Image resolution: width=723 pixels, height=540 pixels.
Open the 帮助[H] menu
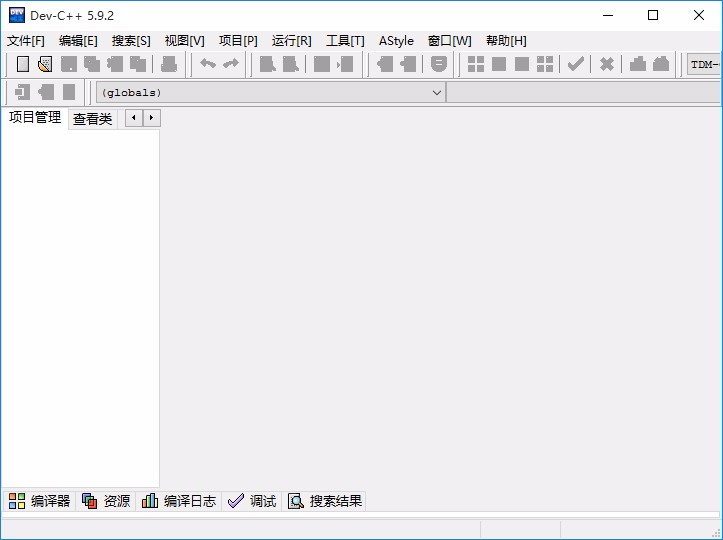click(506, 41)
